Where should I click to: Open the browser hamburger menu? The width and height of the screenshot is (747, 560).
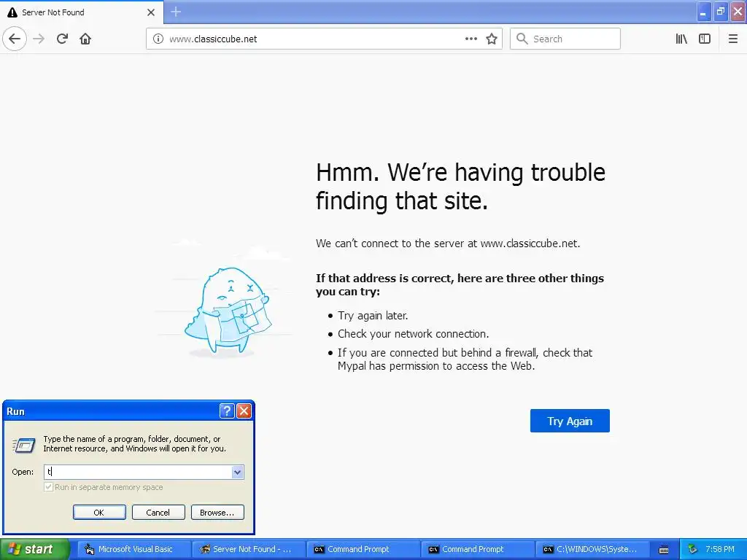732,39
